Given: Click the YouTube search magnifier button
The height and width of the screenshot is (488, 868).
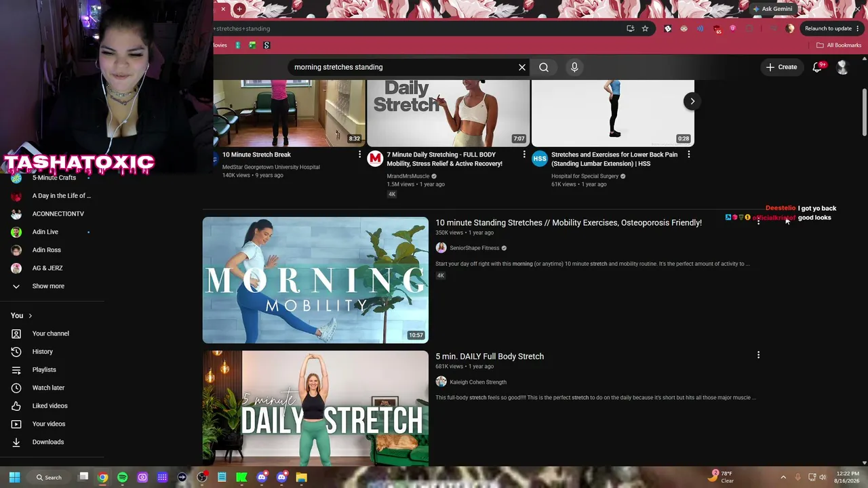Looking at the screenshot, I should pyautogui.click(x=544, y=67).
